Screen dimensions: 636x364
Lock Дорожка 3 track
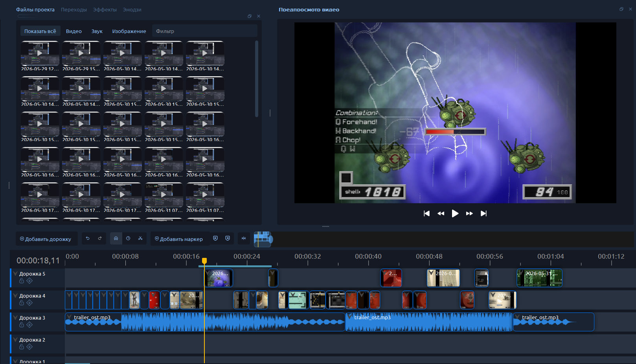pyautogui.click(x=22, y=325)
